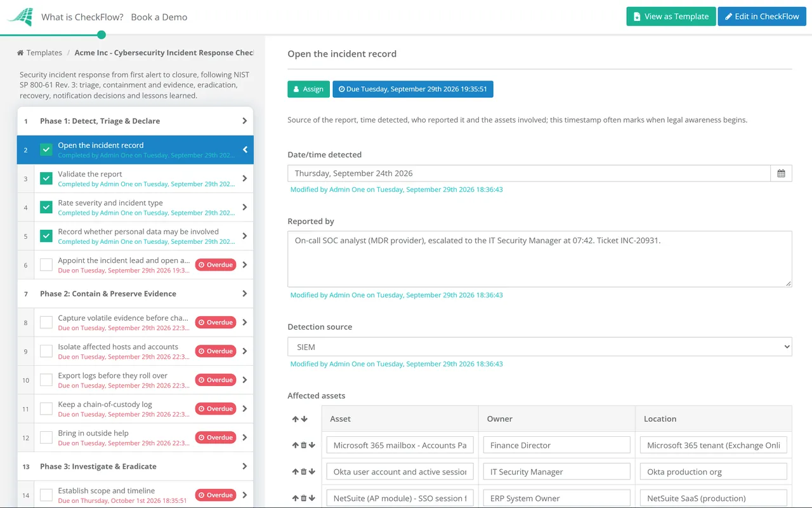Click the 'Reported by' text area
Image resolution: width=812 pixels, height=508 pixels.
click(x=540, y=259)
